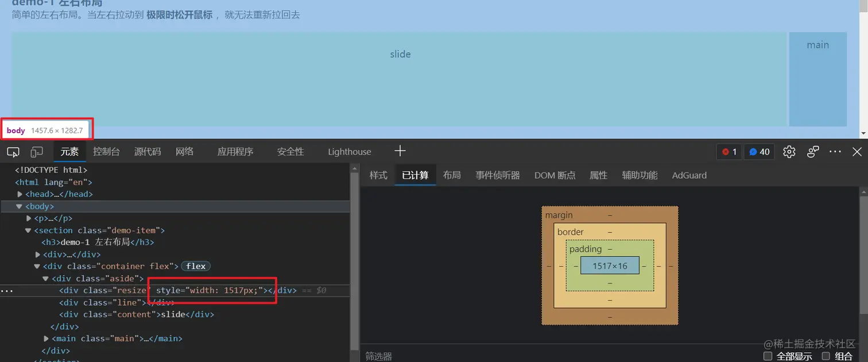The image size is (868, 362).
Task: Open the 安全性 tab
Action: click(x=290, y=152)
